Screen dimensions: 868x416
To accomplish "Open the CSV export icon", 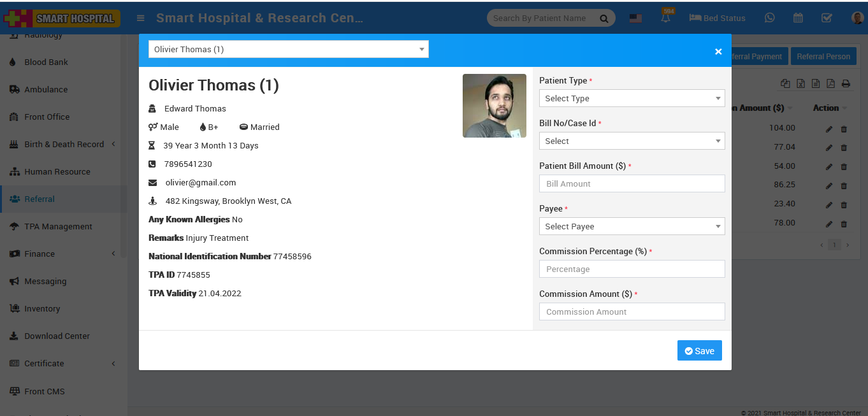I will tap(816, 83).
